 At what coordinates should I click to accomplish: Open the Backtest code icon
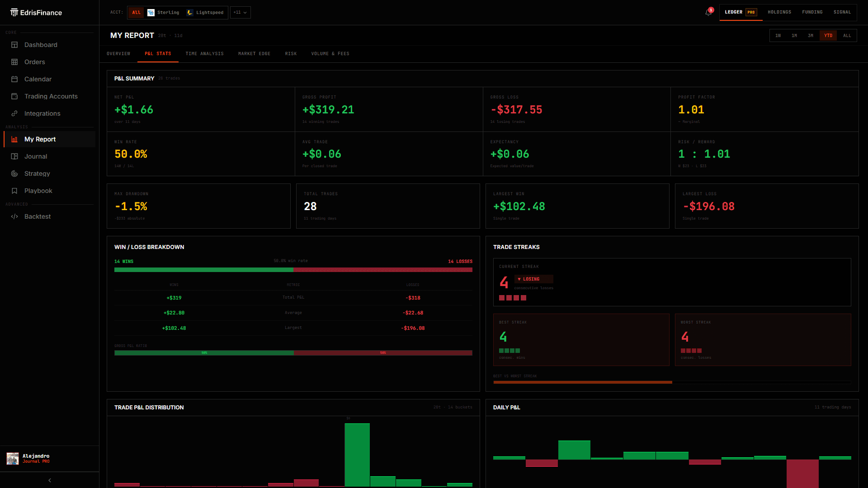coord(14,216)
